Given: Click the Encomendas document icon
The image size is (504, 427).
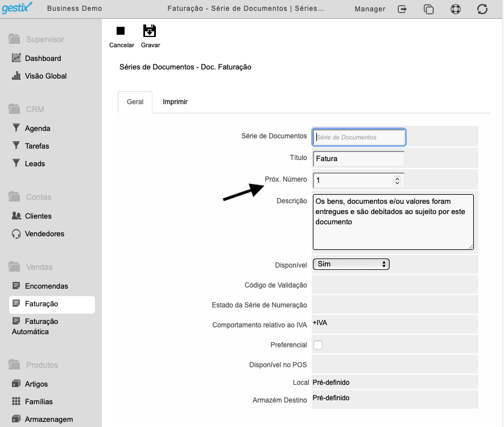Looking at the screenshot, I should 16,285.
